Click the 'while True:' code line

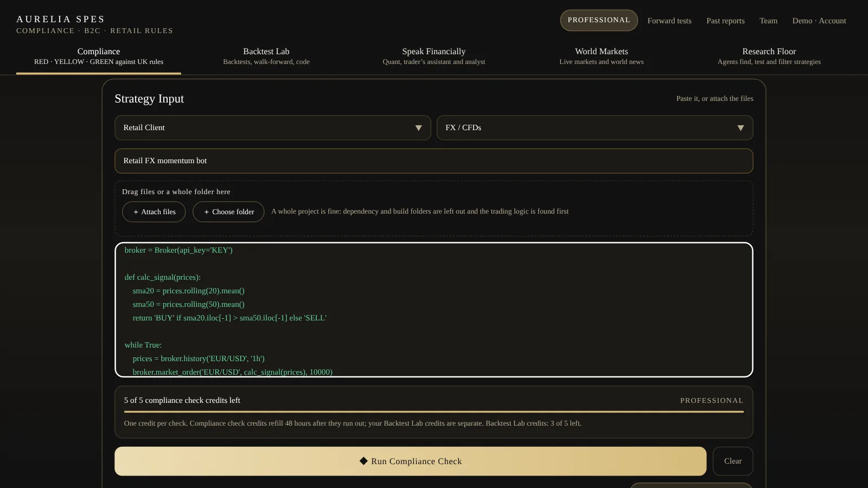143,345
